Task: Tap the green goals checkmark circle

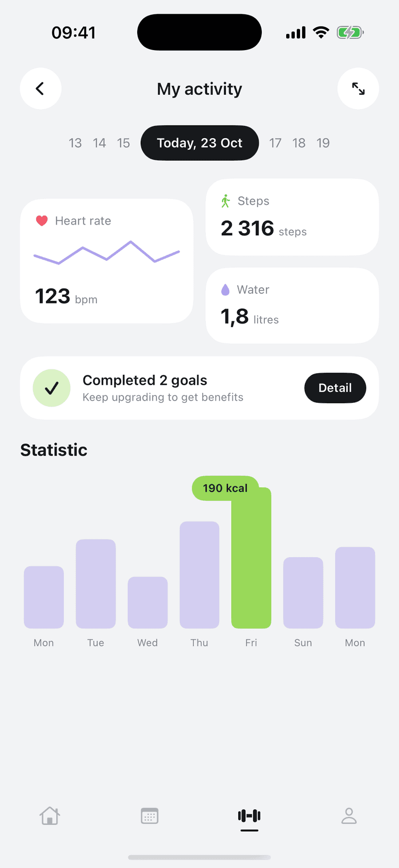Action: click(52, 388)
